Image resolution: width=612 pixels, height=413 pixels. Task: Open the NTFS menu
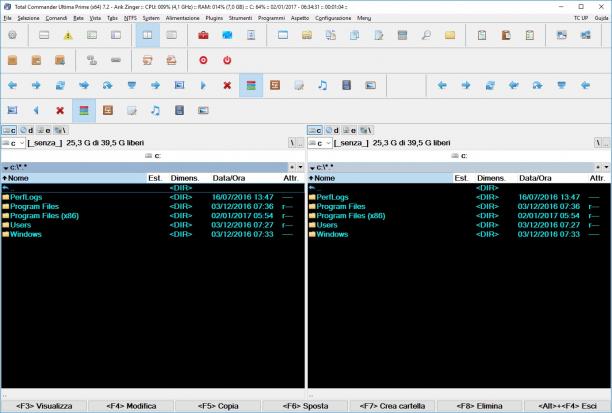pyautogui.click(x=130, y=18)
